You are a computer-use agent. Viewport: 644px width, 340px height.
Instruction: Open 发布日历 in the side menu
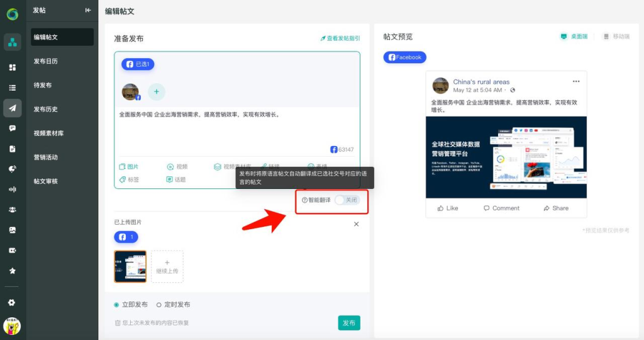tap(46, 61)
